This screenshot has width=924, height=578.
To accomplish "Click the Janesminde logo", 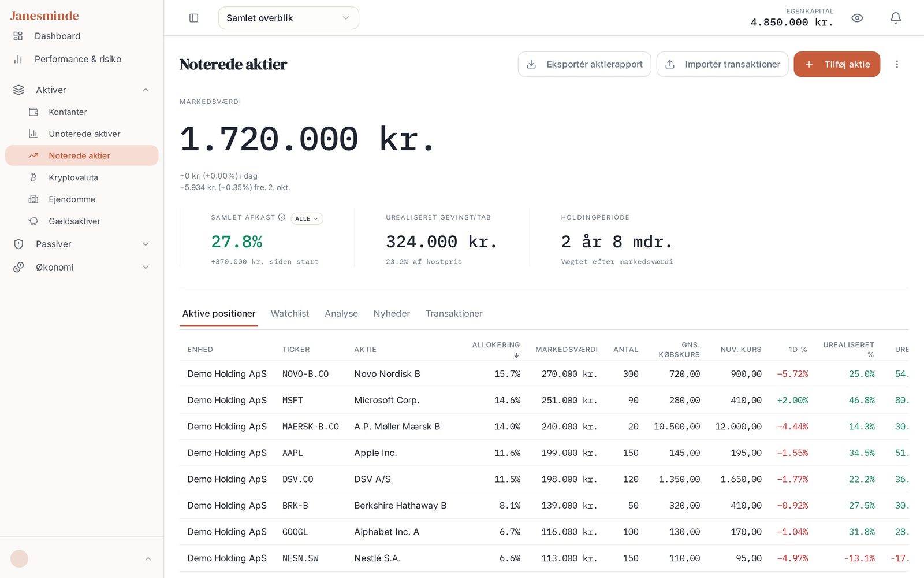I will (x=44, y=16).
